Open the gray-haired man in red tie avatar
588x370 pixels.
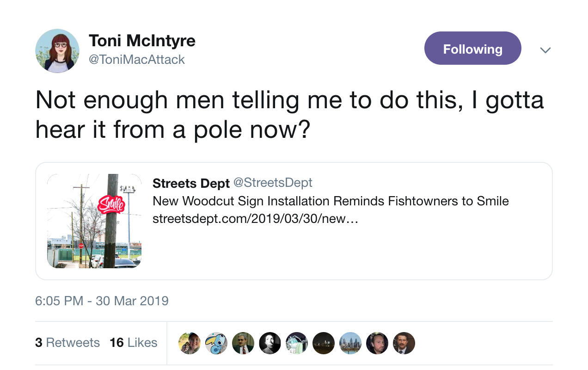pos(243,343)
